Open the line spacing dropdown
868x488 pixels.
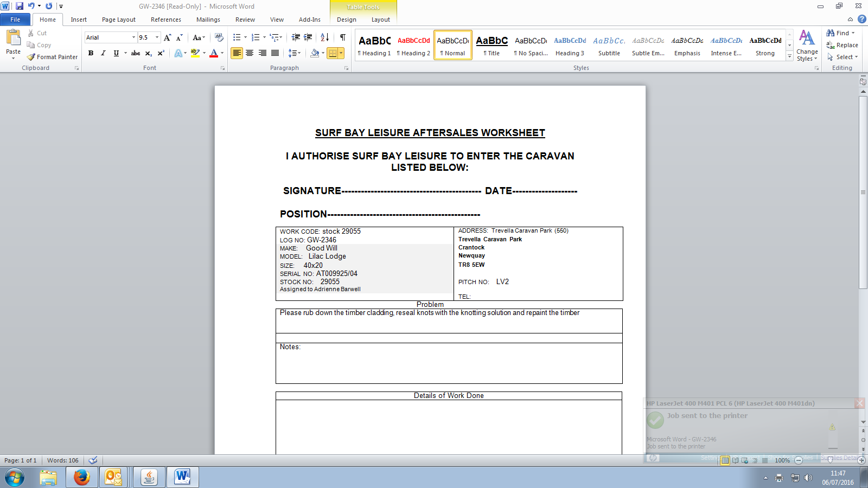pyautogui.click(x=294, y=53)
